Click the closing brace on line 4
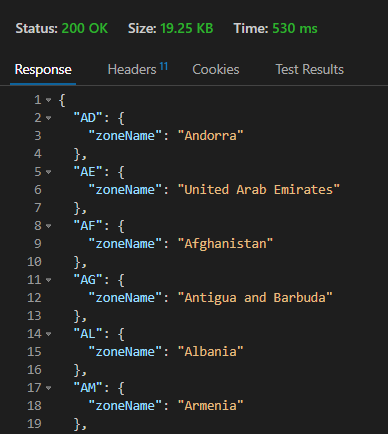The height and width of the screenshot is (434, 388). (x=77, y=154)
